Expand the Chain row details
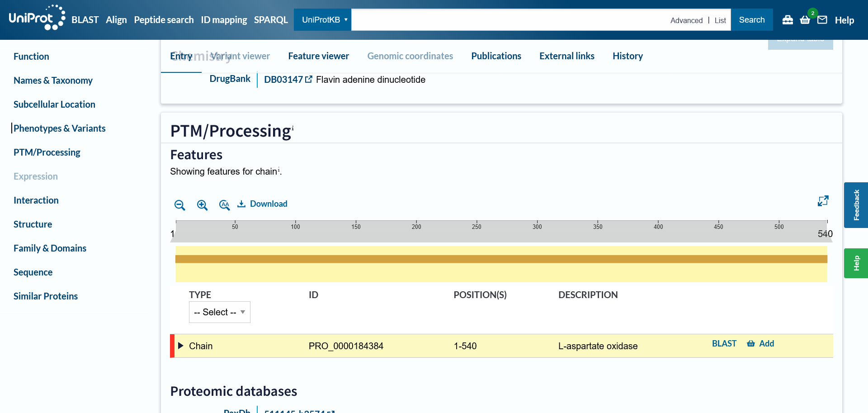868x413 pixels. (x=181, y=346)
